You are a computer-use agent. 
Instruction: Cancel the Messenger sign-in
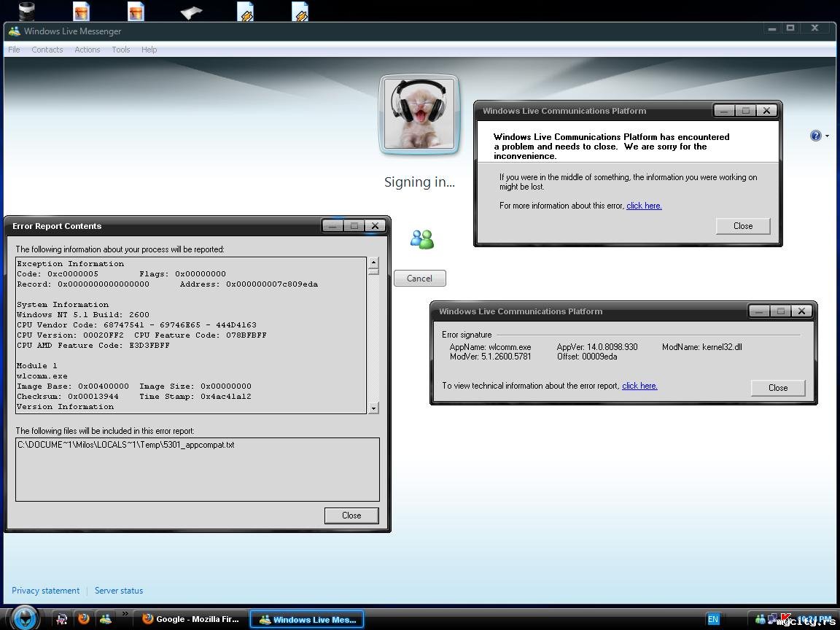tap(419, 278)
